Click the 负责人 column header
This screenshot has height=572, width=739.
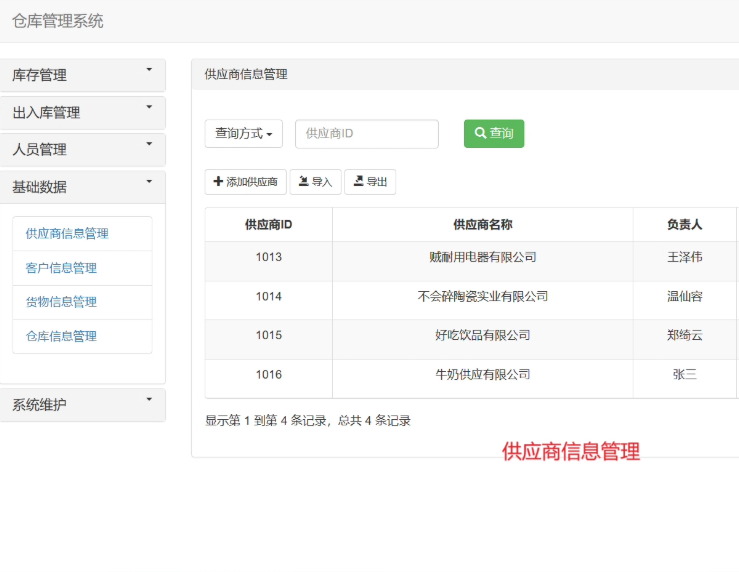pyautogui.click(x=685, y=225)
